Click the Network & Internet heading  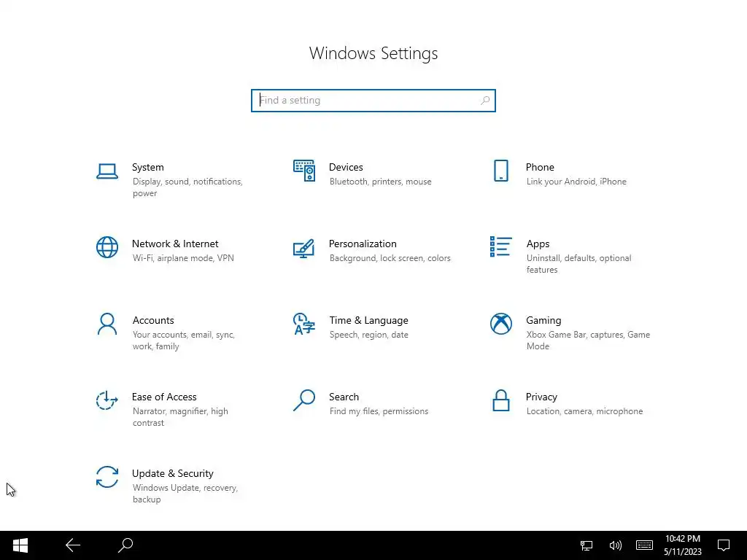click(x=175, y=244)
